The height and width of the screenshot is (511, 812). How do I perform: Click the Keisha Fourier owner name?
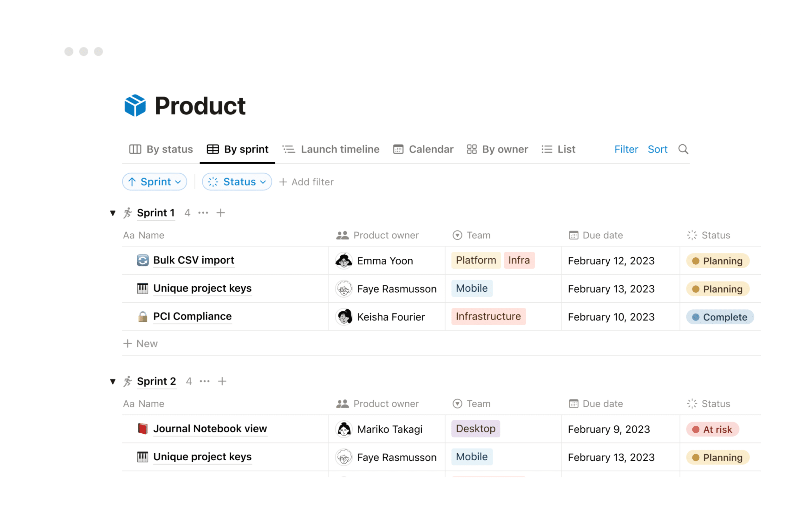pos(391,317)
